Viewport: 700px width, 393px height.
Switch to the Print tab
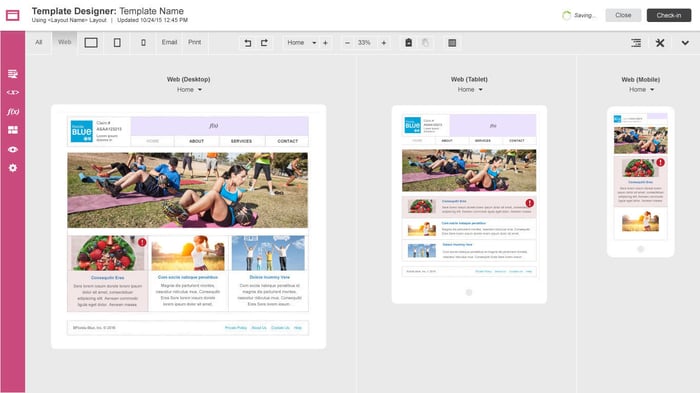pyautogui.click(x=194, y=42)
